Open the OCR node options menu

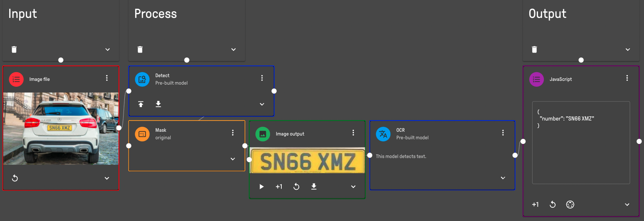click(503, 133)
